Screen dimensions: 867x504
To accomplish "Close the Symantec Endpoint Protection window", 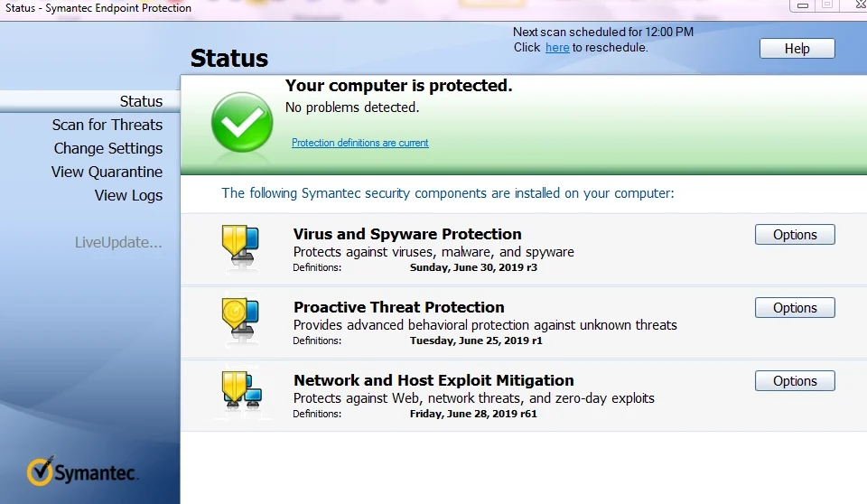I will 859,5.
